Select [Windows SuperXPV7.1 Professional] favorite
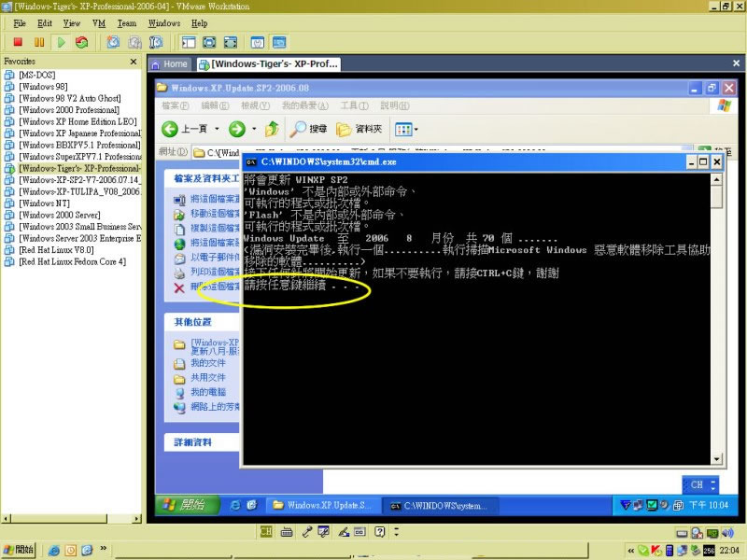 (x=80, y=157)
